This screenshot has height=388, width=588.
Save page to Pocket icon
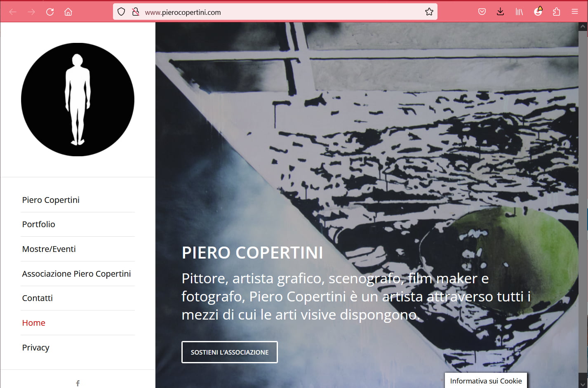coord(482,12)
